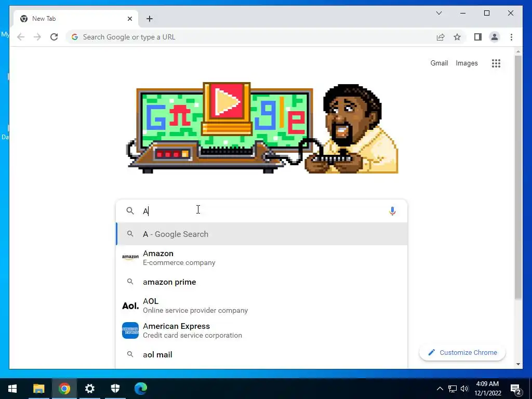Click the Customize Chrome button

tap(462, 353)
